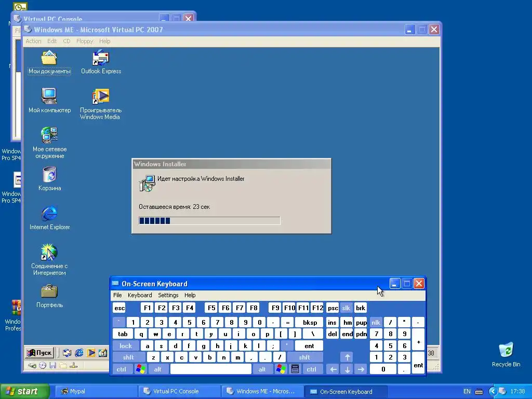This screenshot has width=532, height=399.
Task: Toggle the nlk num lock key
Action: click(x=376, y=322)
